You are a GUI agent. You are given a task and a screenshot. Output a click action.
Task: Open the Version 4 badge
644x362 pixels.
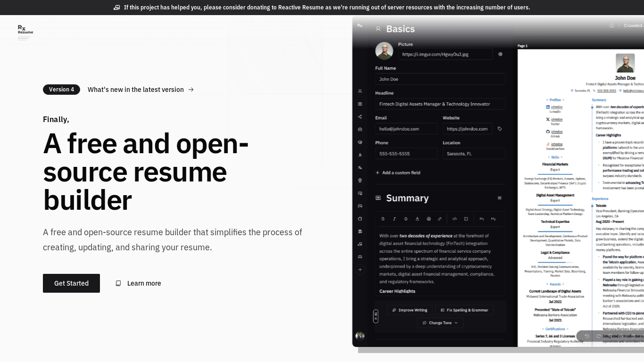point(61,90)
